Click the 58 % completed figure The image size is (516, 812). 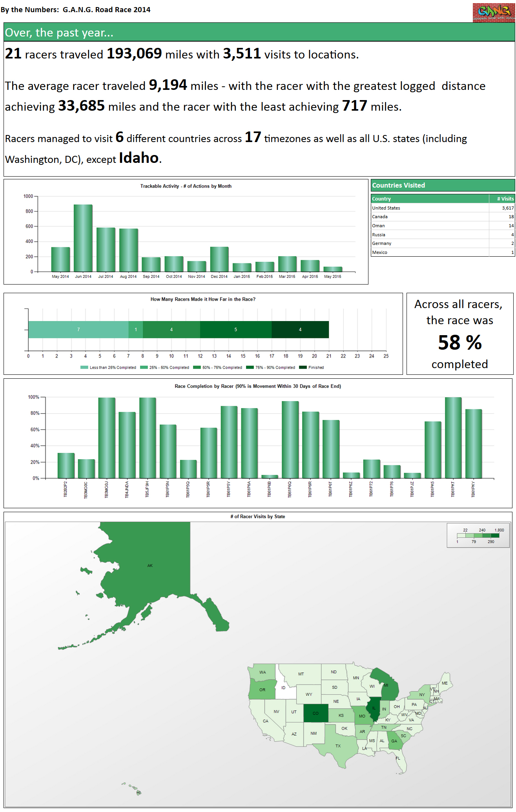pos(459,343)
